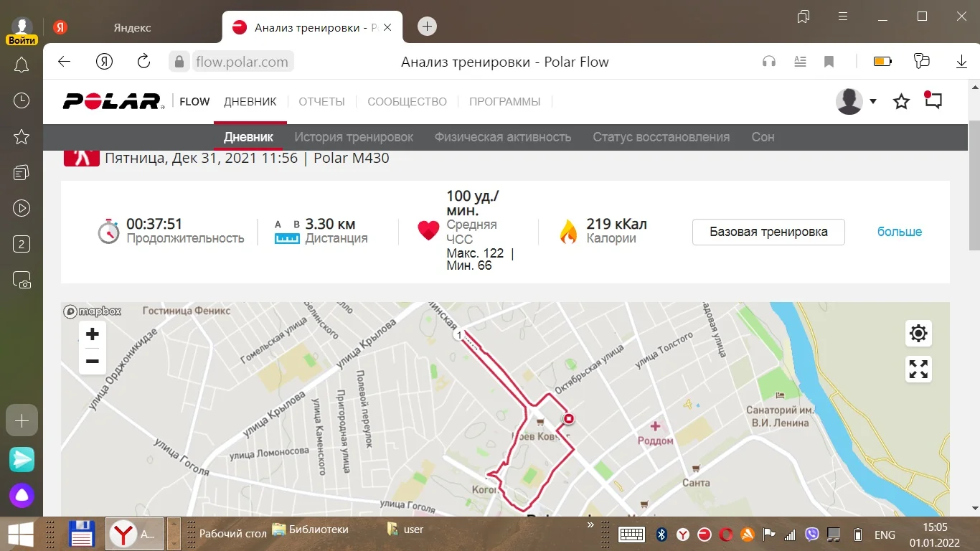Open the Yandex browser hamburger menu

click(x=844, y=17)
